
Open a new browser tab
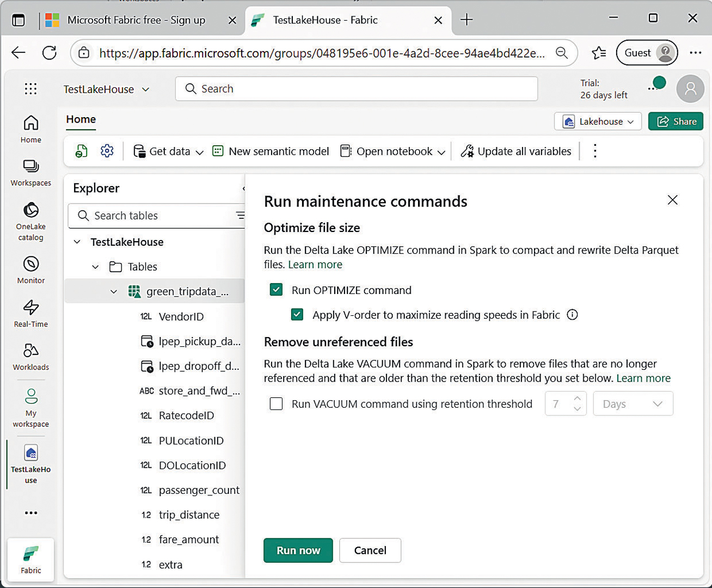(x=467, y=20)
